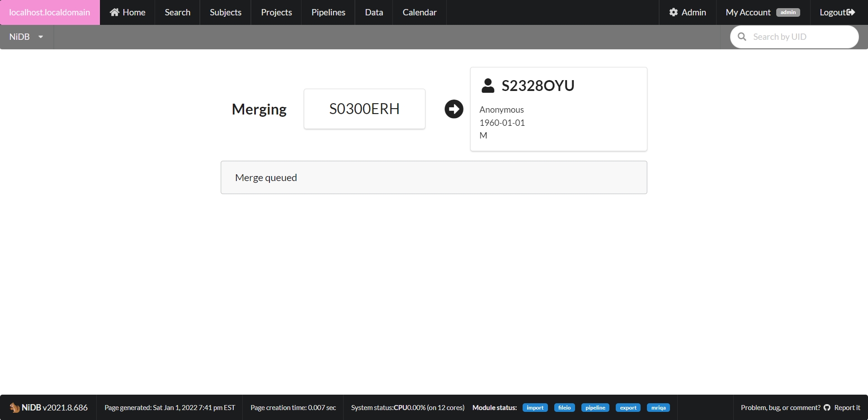Click the person icon beside S2328OYU

(x=488, y=86)
